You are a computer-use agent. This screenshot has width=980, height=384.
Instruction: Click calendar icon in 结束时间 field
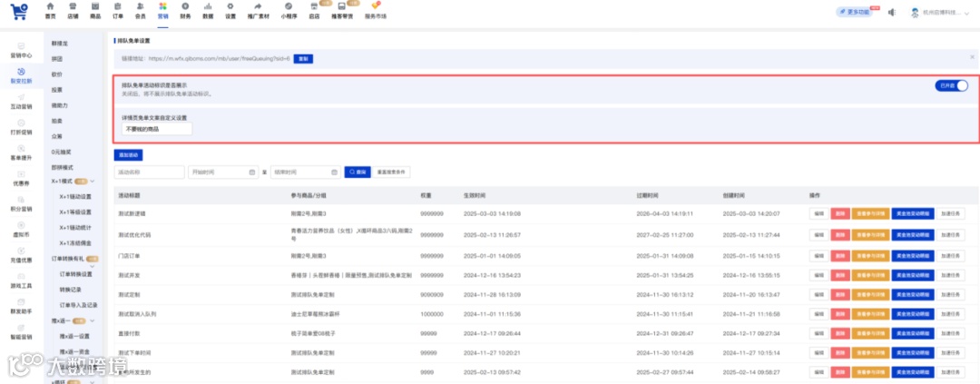click(x=334, y=172)
